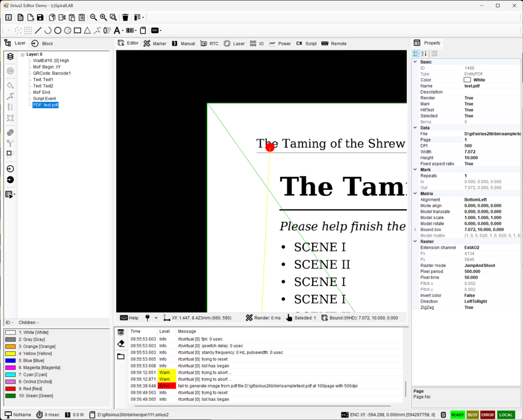Select PDF: test.pdf tree item
Viewport: 523px width, 420px height.
click(45, 105)
